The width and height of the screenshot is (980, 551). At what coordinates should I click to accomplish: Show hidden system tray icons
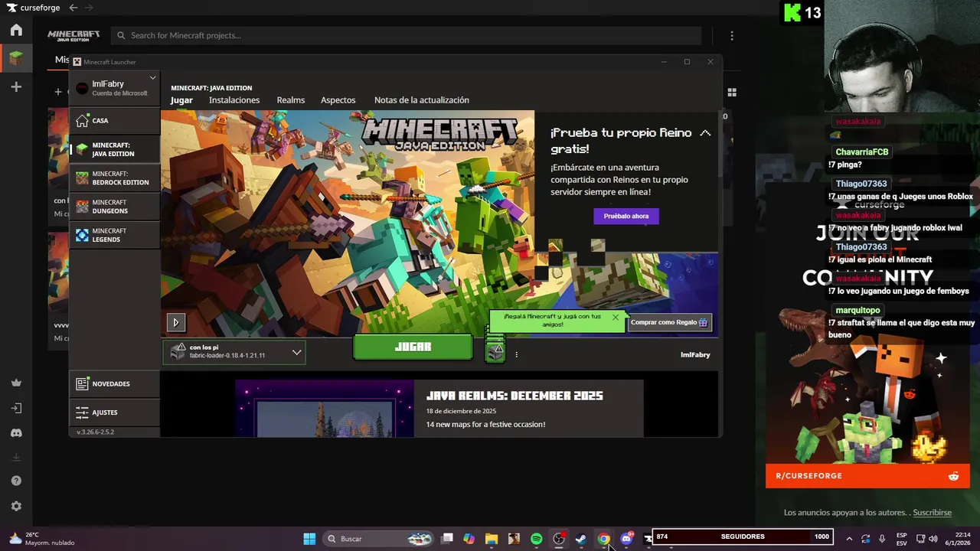(x=848, y=539)
